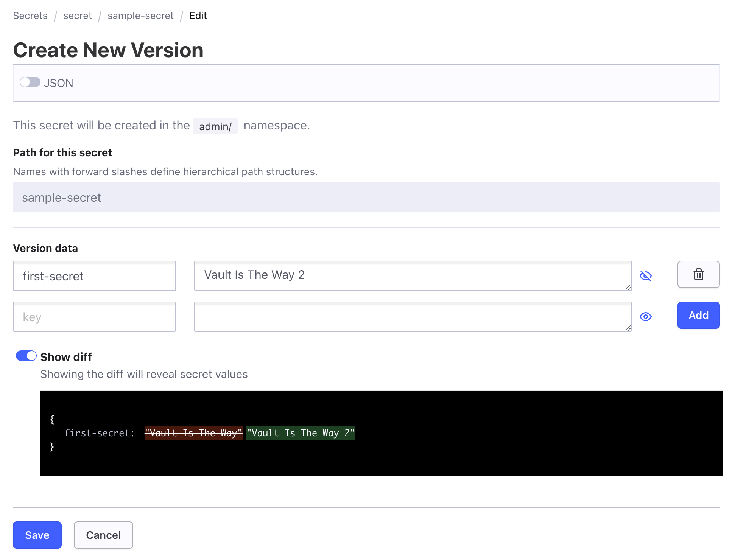Viewport: 735px width, 560px height.
Task: Click the Add button for new key
Action: point(698,315)
